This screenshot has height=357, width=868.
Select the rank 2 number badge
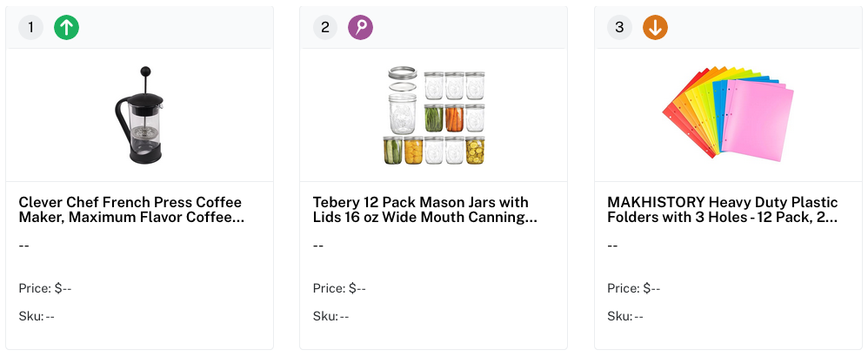[325, 28]
